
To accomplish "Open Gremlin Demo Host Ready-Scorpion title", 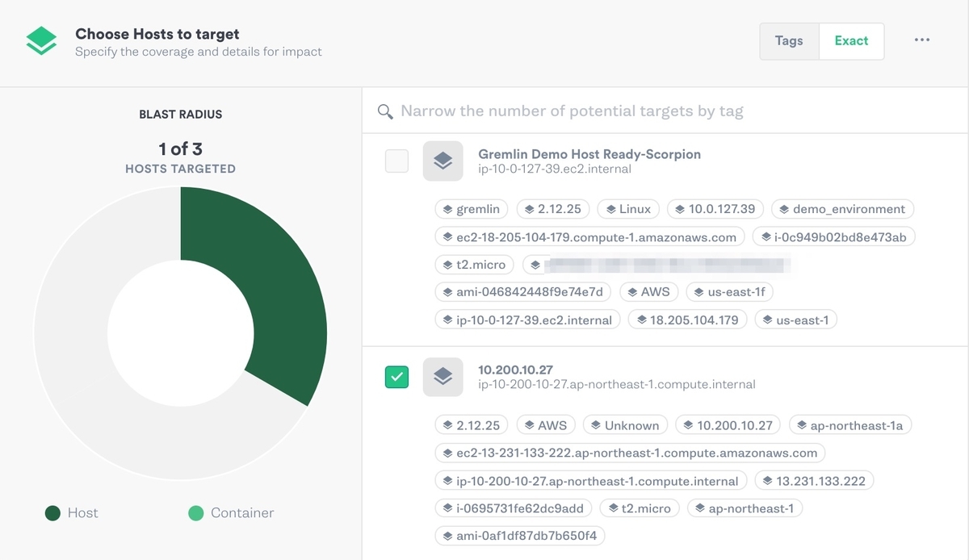I will click(589, 153).
